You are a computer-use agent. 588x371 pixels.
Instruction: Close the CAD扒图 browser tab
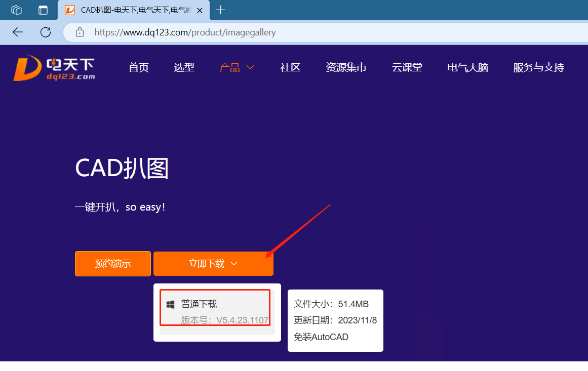tap(200, 11)
